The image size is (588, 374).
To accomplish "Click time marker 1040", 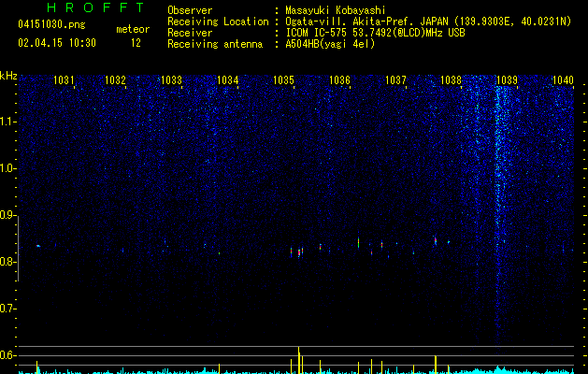I will coord(563,80).
